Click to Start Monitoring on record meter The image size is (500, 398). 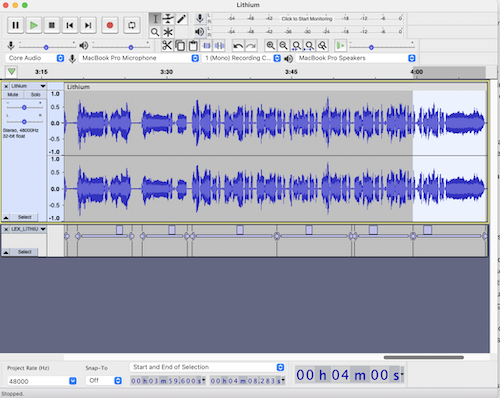[307, 19]
